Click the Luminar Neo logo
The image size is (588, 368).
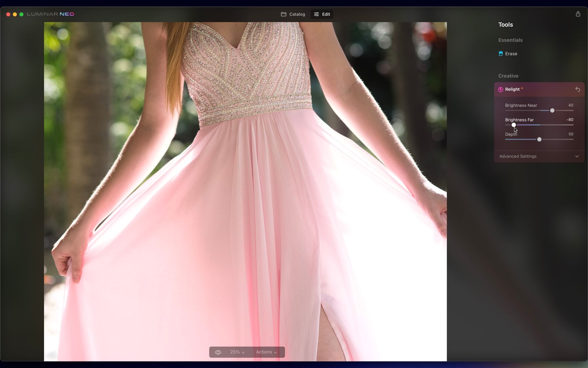tap(51, 14)
